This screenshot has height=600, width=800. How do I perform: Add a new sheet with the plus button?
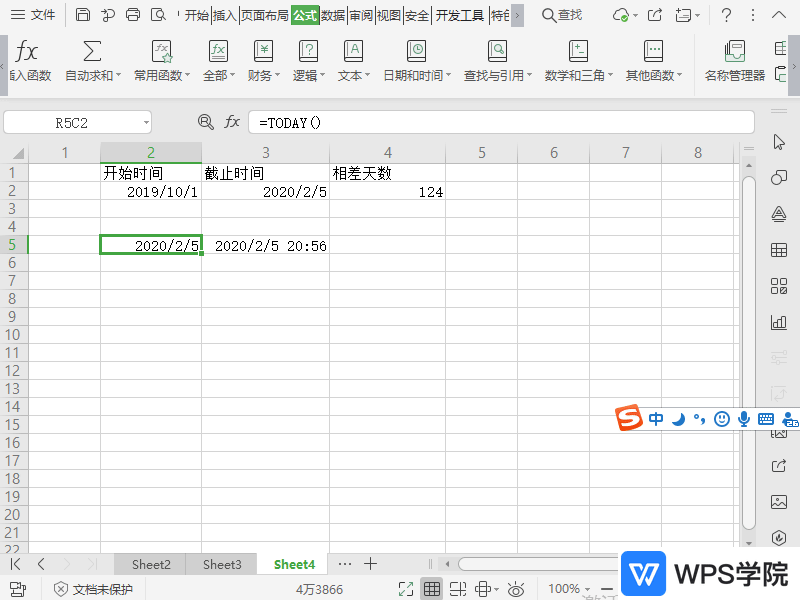[x=370, y=564]
